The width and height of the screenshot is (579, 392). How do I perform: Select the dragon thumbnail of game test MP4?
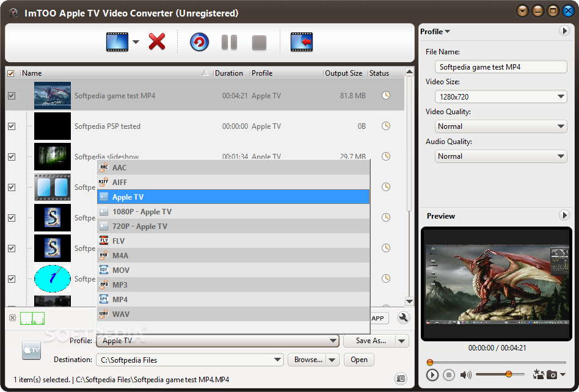[x=53, y=96]
